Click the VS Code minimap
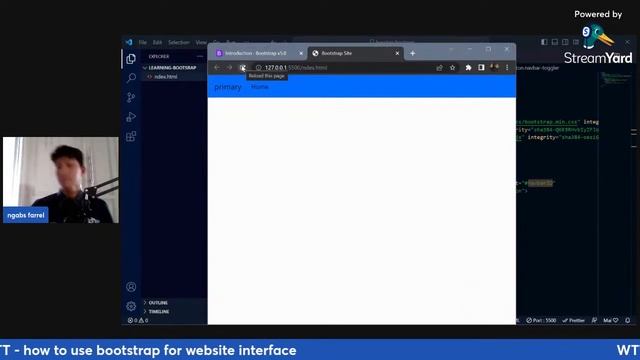The image size is (640, 360). pyautogui.click(x=617, y=80)
